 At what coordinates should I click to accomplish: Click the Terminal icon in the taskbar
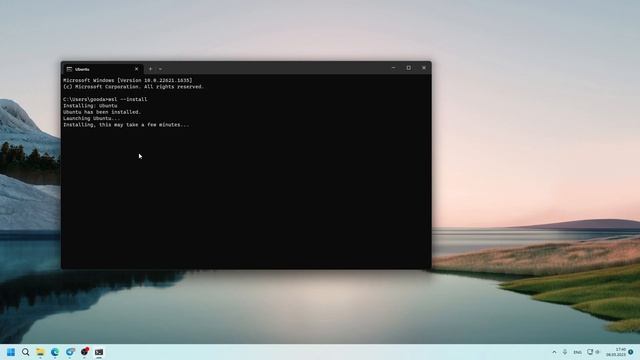pos(99,352)
